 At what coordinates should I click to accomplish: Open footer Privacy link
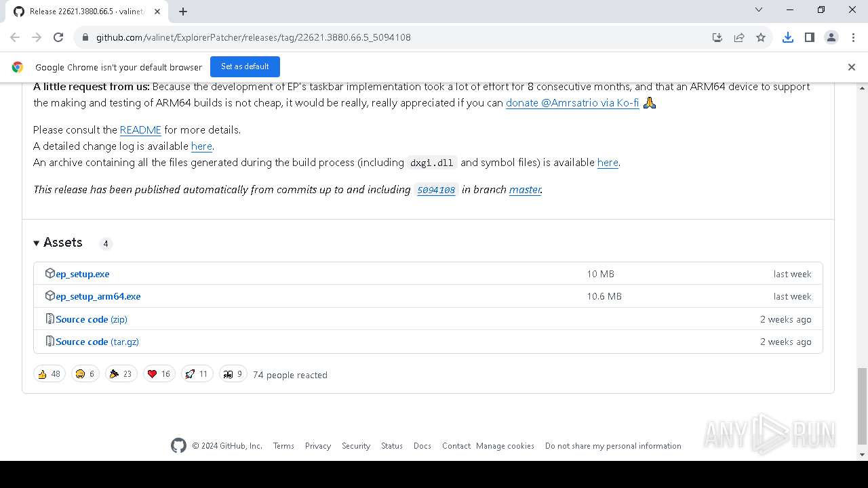[318, 445]
